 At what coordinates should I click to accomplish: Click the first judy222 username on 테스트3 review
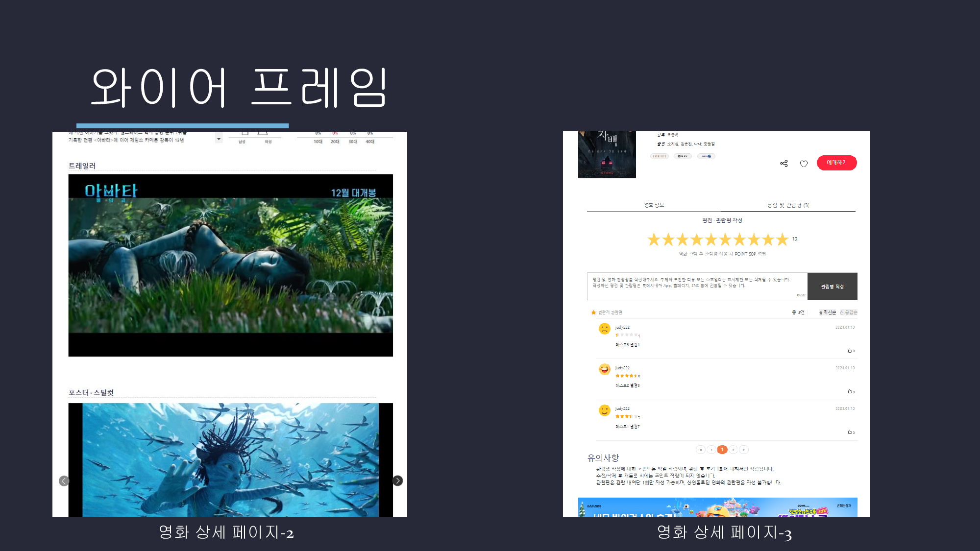coord(622,327)
